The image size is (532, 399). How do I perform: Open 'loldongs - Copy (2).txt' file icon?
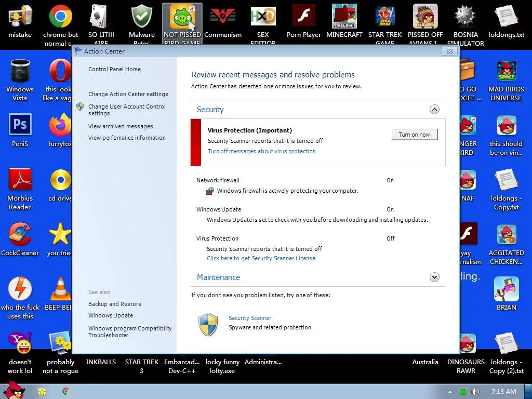506,343
